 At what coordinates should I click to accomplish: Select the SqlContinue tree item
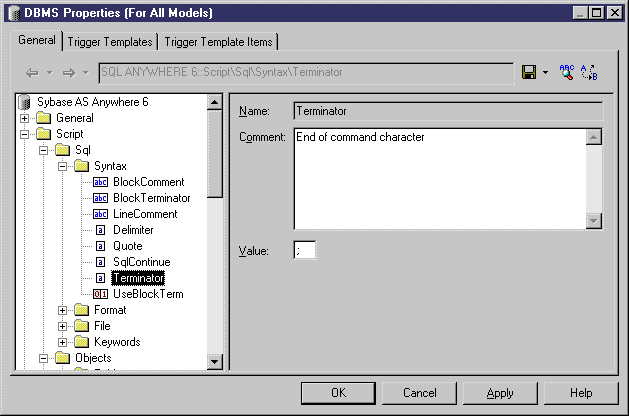(142, 262)
